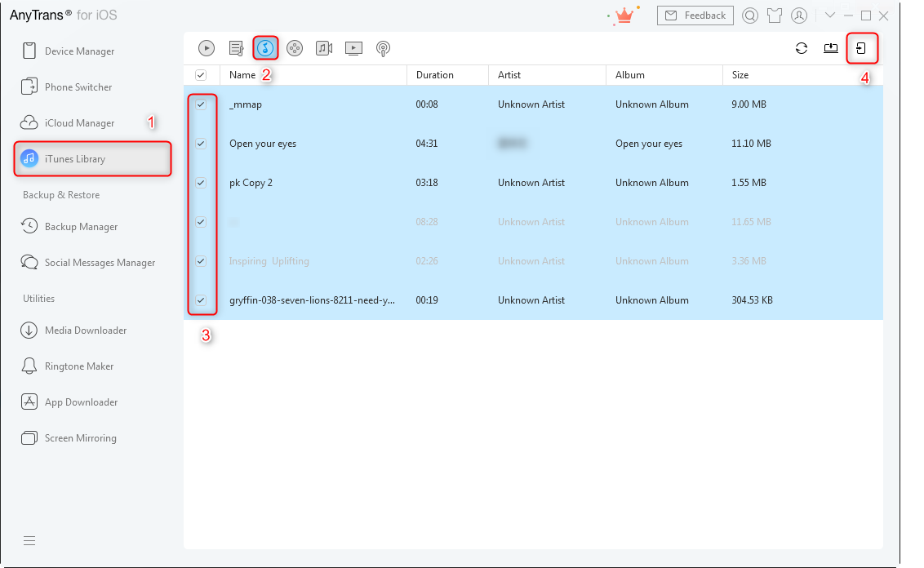Click the Open your eyes album cell

(x=649, y=144)
